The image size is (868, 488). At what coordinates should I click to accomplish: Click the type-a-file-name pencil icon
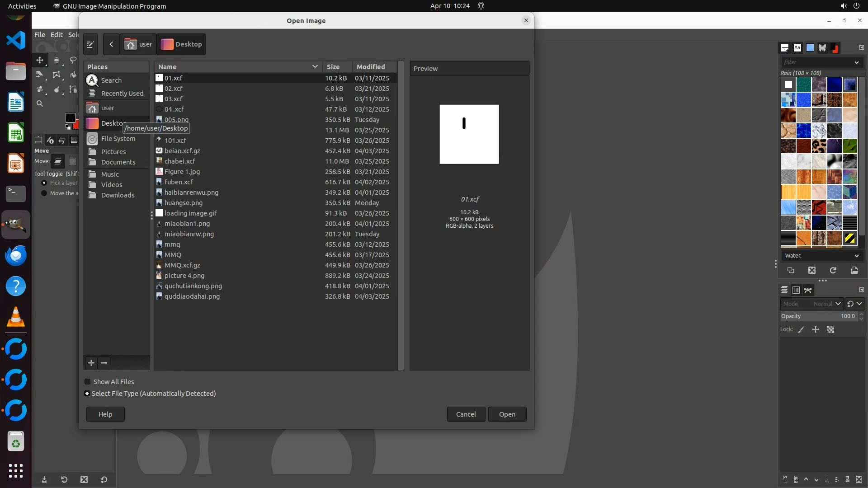[x=90, y=44]
